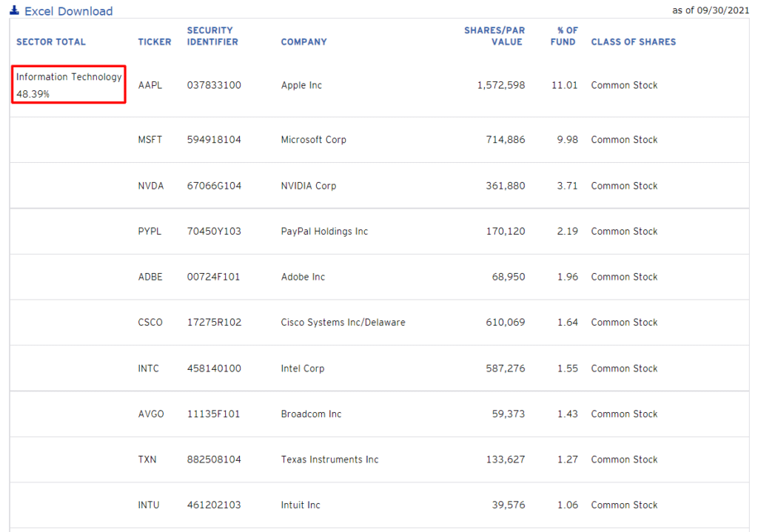
Task: Select Adobe's share count 68,950
Action: pos(509,277)
